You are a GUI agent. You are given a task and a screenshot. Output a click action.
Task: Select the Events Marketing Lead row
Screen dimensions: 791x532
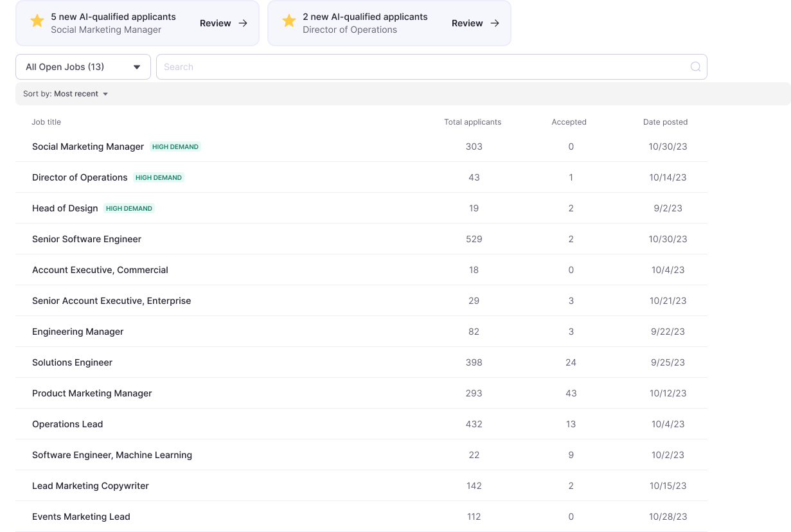coord(81,517)
